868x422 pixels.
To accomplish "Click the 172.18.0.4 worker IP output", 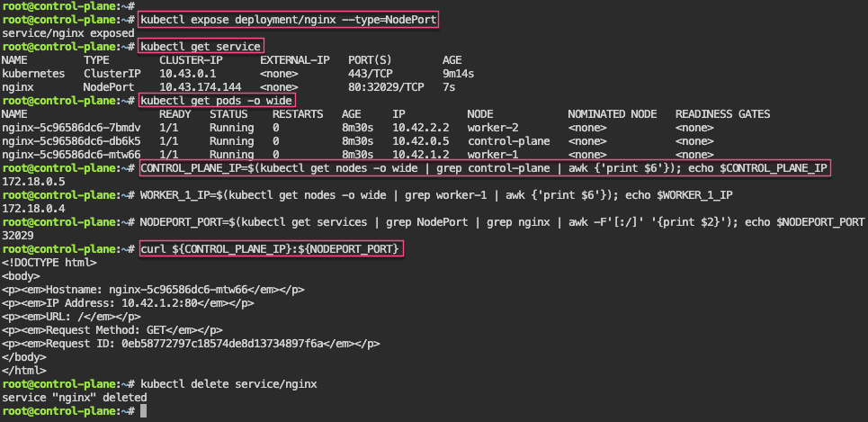I will 31,209.
